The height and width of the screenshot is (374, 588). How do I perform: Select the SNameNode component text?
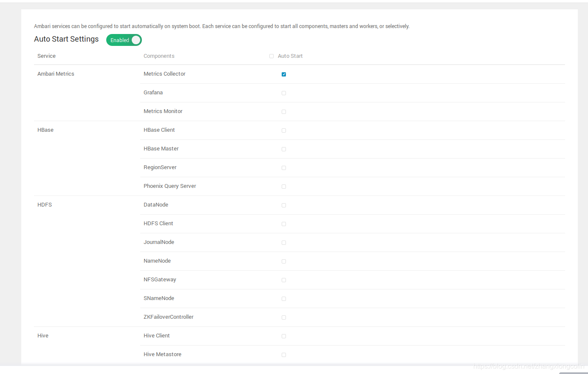[159, 298]
